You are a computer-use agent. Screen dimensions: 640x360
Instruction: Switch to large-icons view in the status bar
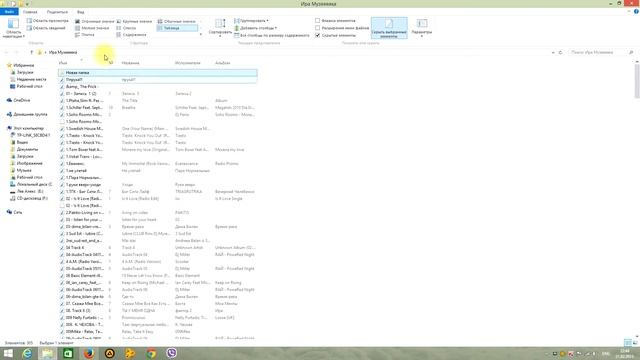(635, 343)
